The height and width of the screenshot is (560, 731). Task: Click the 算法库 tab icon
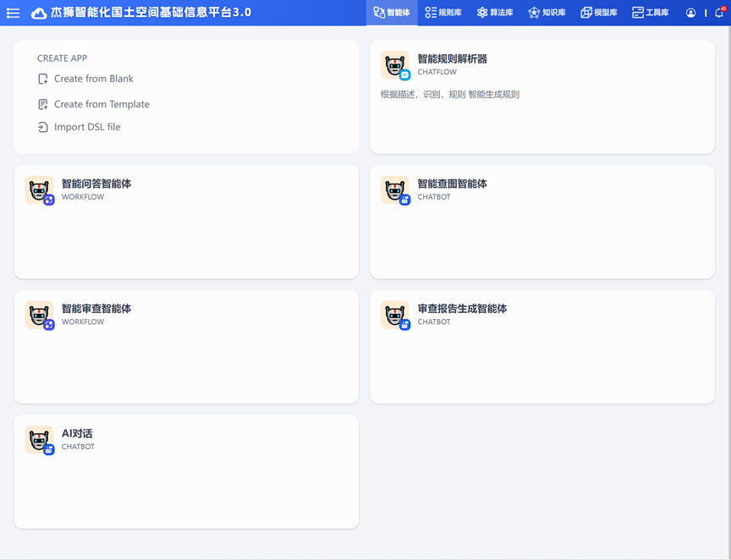coord(482,13)
